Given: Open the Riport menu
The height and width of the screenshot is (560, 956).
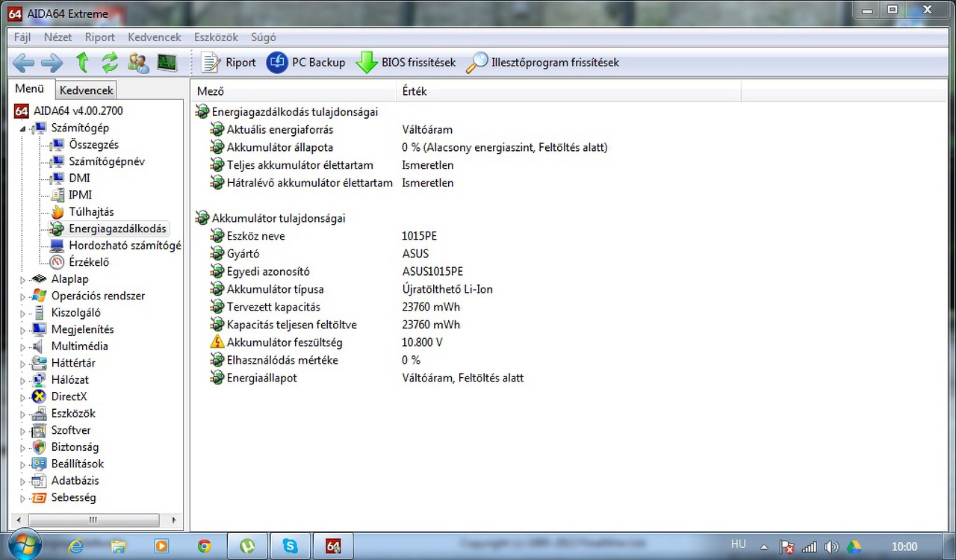Looking at the screenshot, I should pos(100,37).
